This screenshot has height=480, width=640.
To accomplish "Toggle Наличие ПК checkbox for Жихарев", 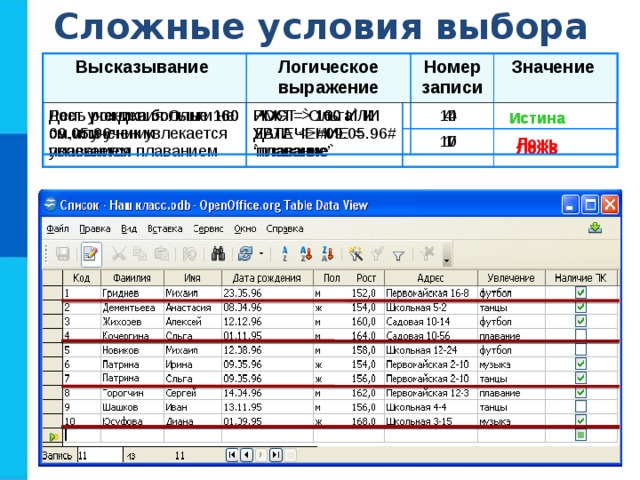I will coord(580,321).
